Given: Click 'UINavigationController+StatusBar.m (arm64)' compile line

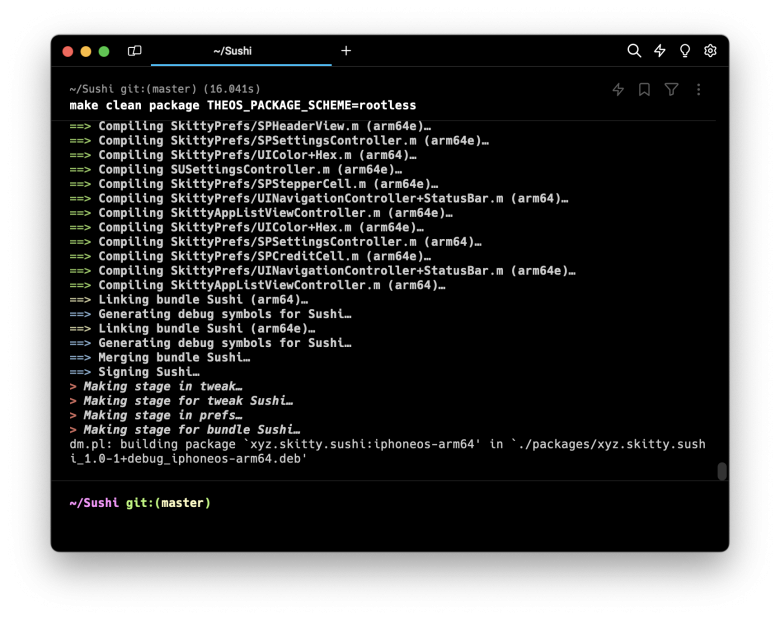Looking at the screenshot, I should [319, 199].
